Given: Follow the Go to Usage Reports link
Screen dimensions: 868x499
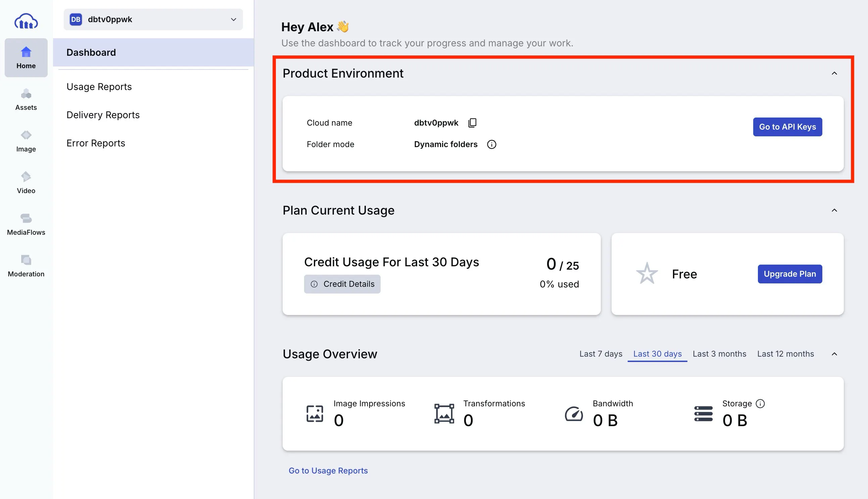Looking at the screenshot, I should click(328, 470).
